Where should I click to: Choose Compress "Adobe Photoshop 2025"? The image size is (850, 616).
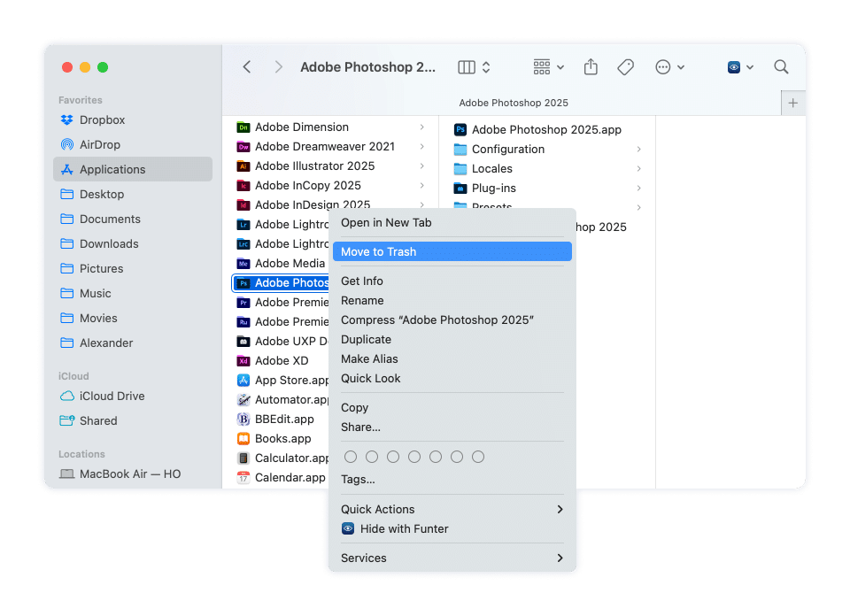click(x=452, y=320)
